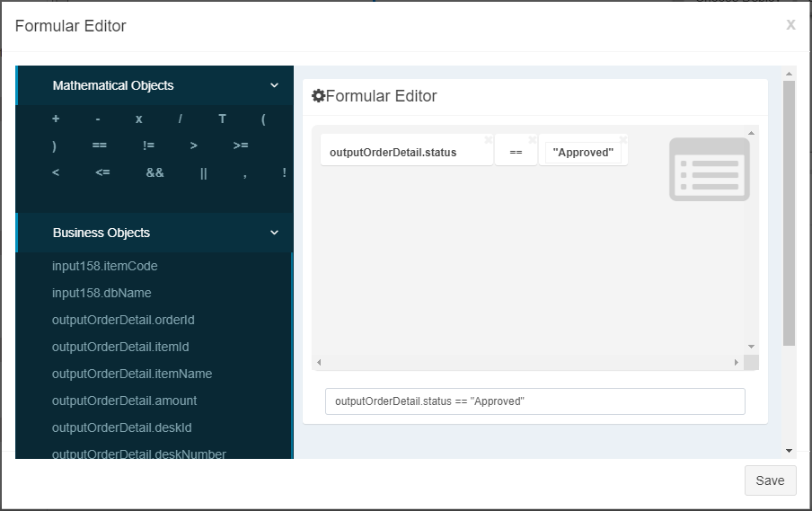The width and height of the screenshot is (812, 511).
Task: Click the right arrow of horizontal scrollbar
Action: (736, 363)
